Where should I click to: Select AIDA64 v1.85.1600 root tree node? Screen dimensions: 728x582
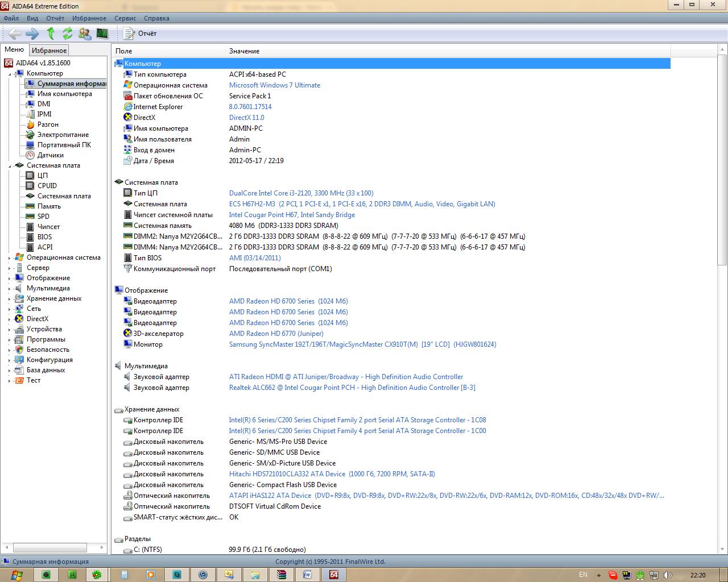pos(43,63)
